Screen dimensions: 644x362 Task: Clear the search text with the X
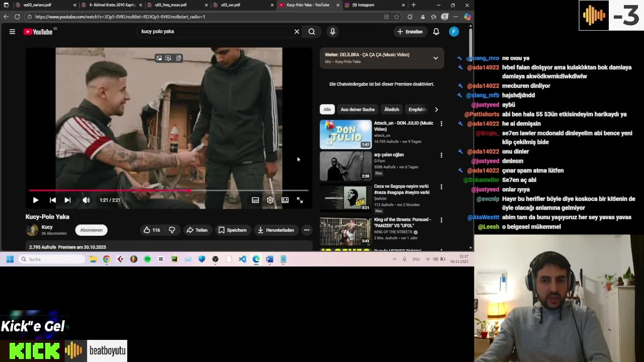(297, 32)
